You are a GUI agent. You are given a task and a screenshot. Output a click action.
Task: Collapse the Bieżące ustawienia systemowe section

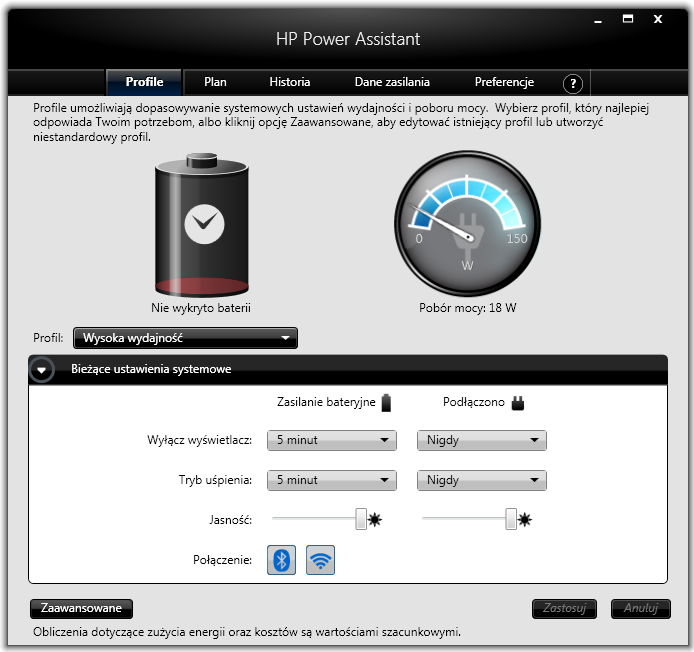42,370
